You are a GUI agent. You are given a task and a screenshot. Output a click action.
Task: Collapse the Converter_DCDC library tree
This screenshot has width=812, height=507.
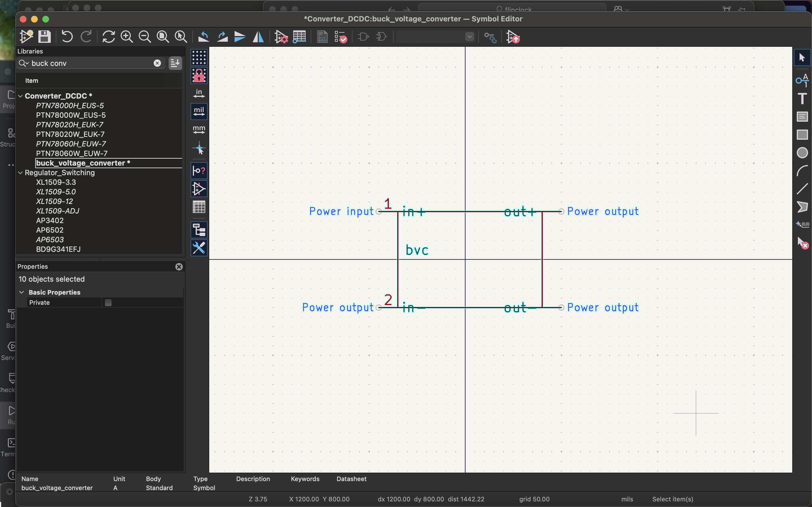pos(21,96)
